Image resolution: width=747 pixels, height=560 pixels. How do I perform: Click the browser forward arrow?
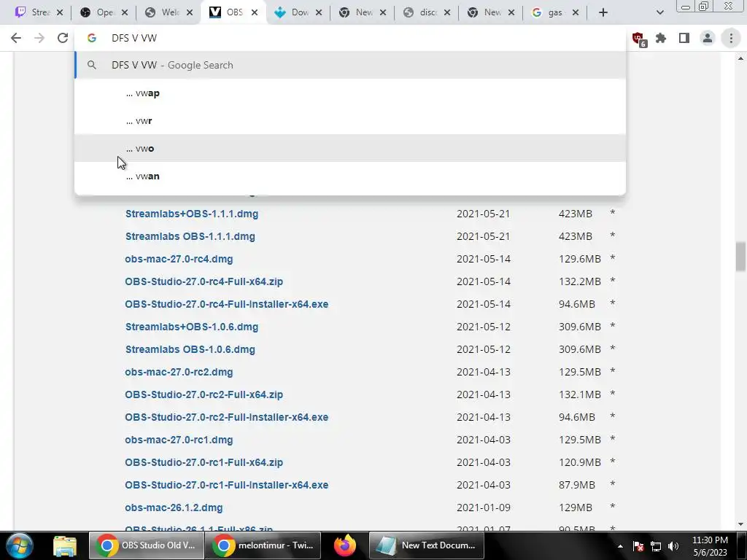pyautogui.click(x=39, y=38)
